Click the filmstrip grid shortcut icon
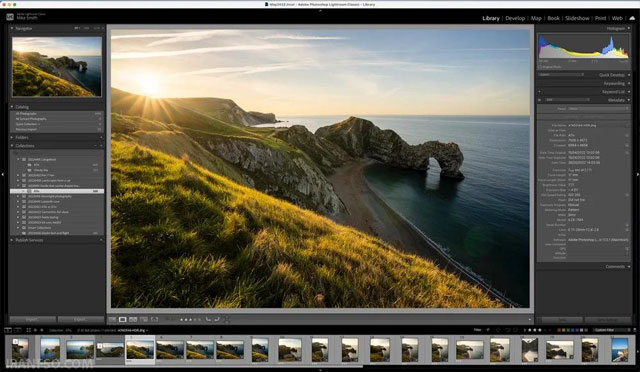This screenshot has height=372, width=640. (28, 330)
